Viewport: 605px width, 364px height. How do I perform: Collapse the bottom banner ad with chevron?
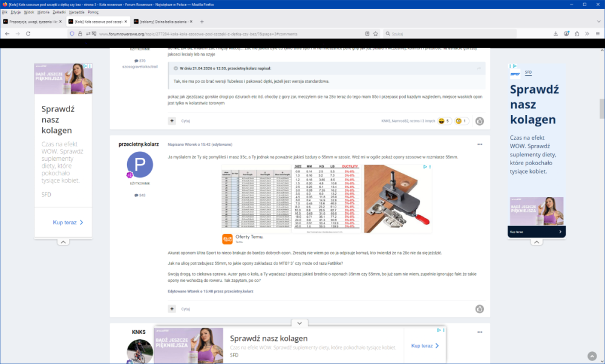coord(299,323)
